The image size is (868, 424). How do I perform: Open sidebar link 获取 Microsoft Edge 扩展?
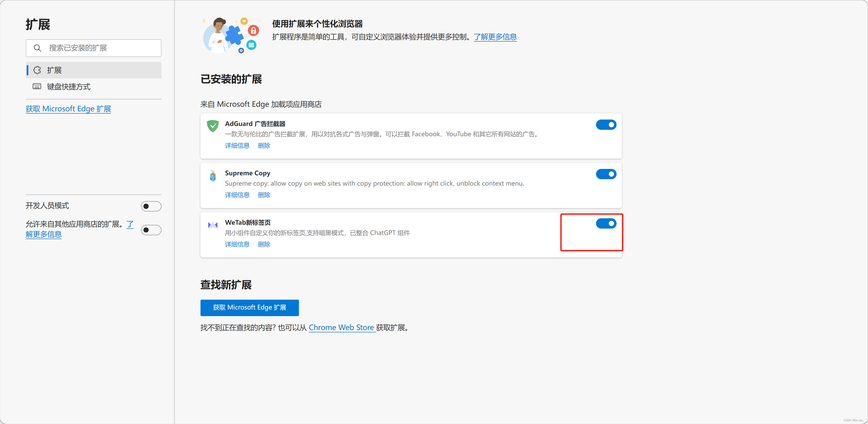click(x=69, y=109)
